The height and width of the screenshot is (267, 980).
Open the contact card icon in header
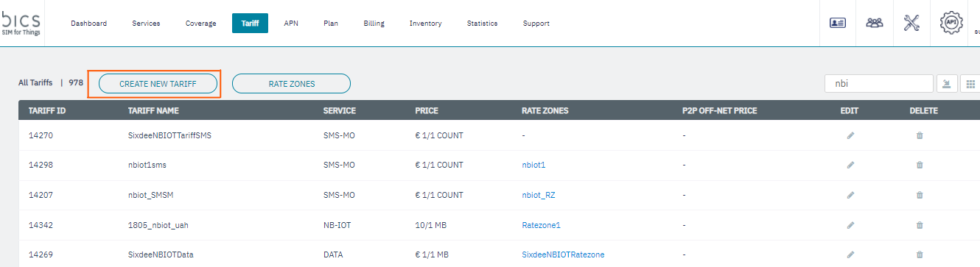pyautogui.click(x=837, y=23)
